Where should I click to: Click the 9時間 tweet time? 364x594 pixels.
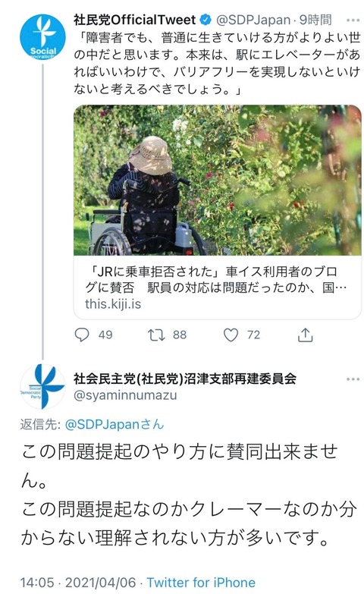[315, 20]
